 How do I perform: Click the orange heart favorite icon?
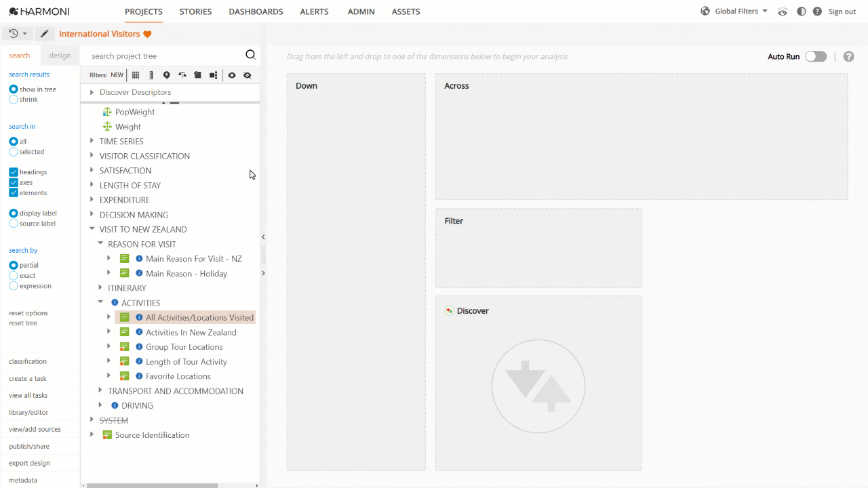click(147, 34)
